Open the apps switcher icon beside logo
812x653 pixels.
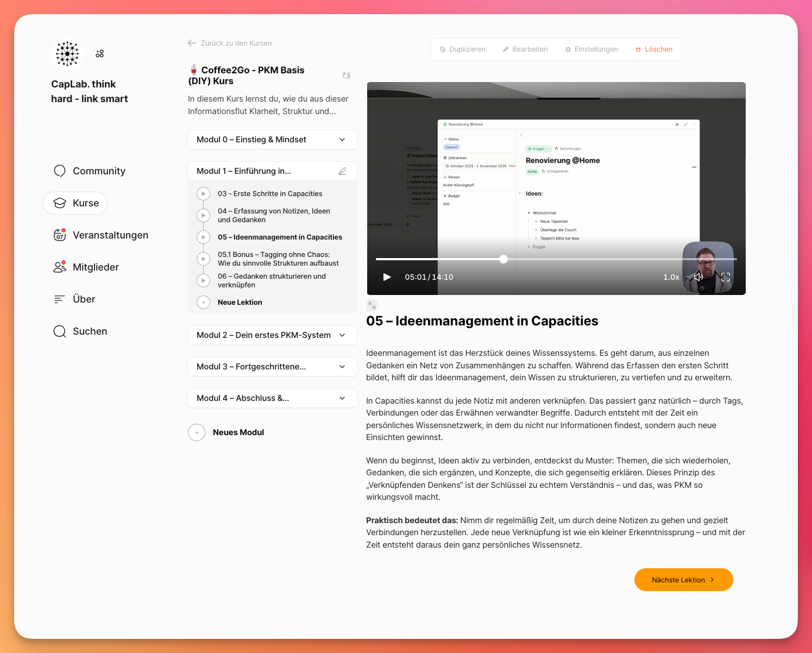point(99,54)
